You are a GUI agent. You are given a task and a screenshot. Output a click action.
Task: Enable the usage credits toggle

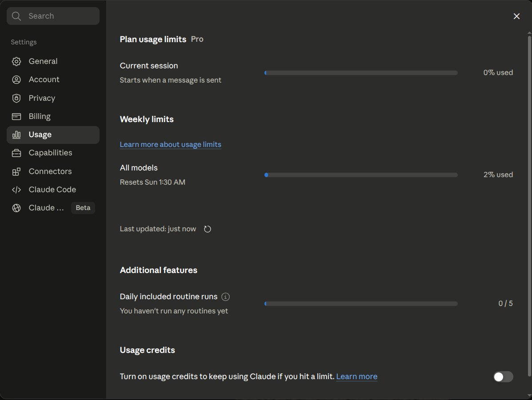[503, 376]
